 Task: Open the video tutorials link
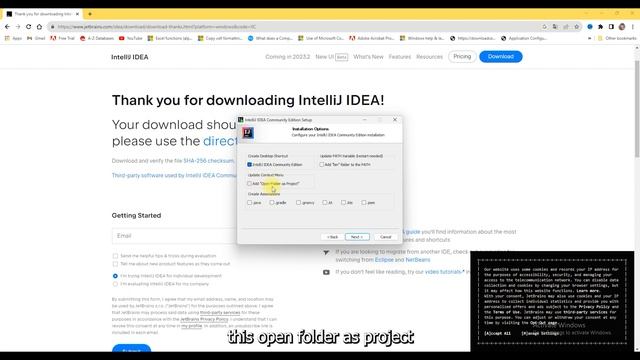pyautogui.click(x=443, y=272)
